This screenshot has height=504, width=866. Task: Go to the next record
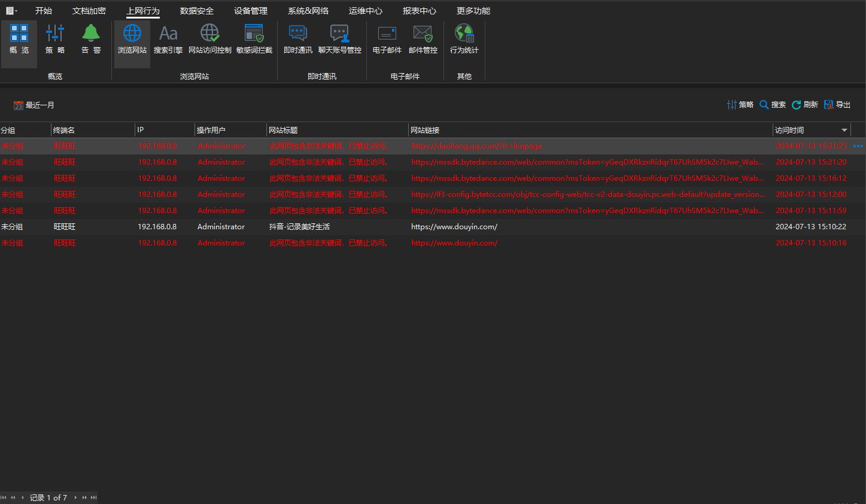coord(75,497)
